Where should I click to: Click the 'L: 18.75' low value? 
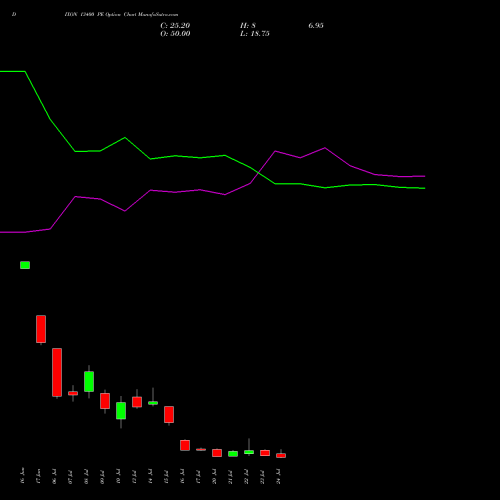tap(255, 34)
